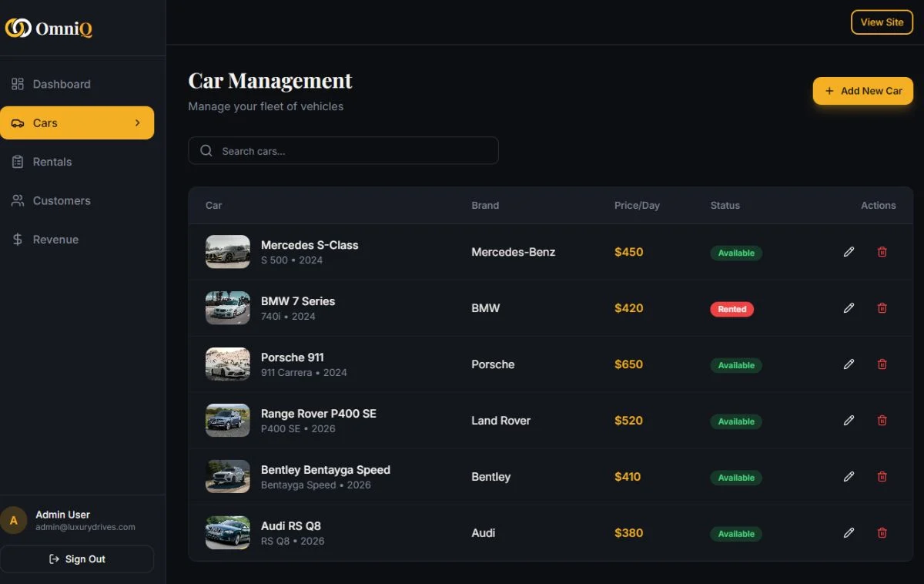Click the Actions column header
The width and height of the screenshot is (924, 584).
(879, 206)
